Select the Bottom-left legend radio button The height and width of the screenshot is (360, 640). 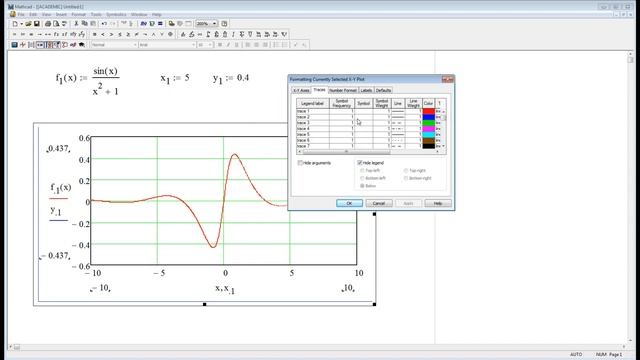point(362,178)
